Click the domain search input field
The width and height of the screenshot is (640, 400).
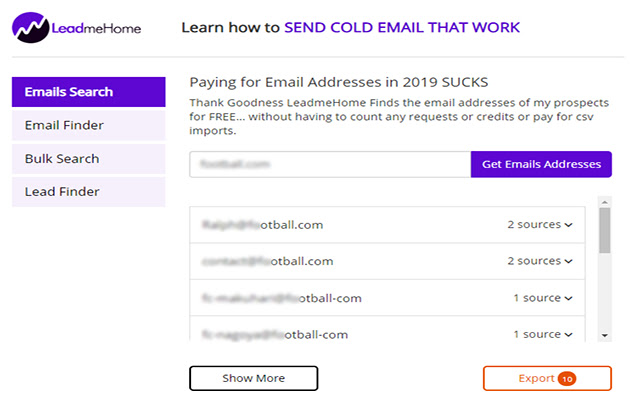330,164
